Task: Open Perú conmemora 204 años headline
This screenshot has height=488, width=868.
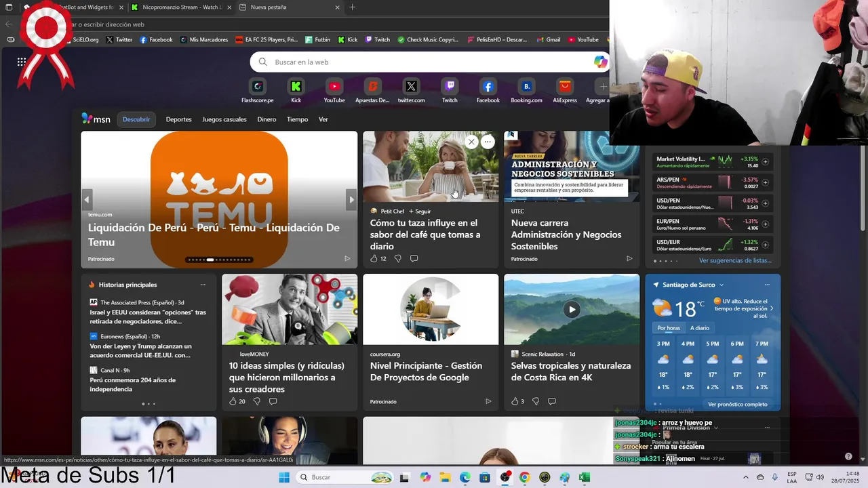Action: 132,384
